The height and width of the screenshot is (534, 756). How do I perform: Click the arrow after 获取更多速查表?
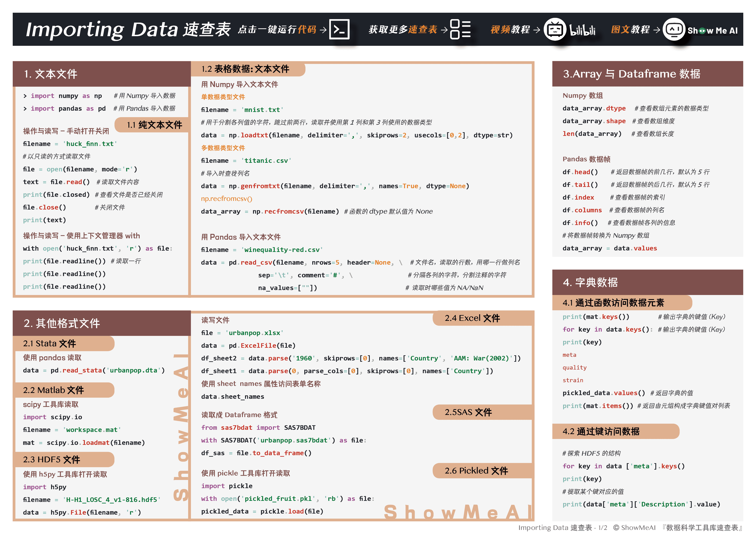pos(444,30)
